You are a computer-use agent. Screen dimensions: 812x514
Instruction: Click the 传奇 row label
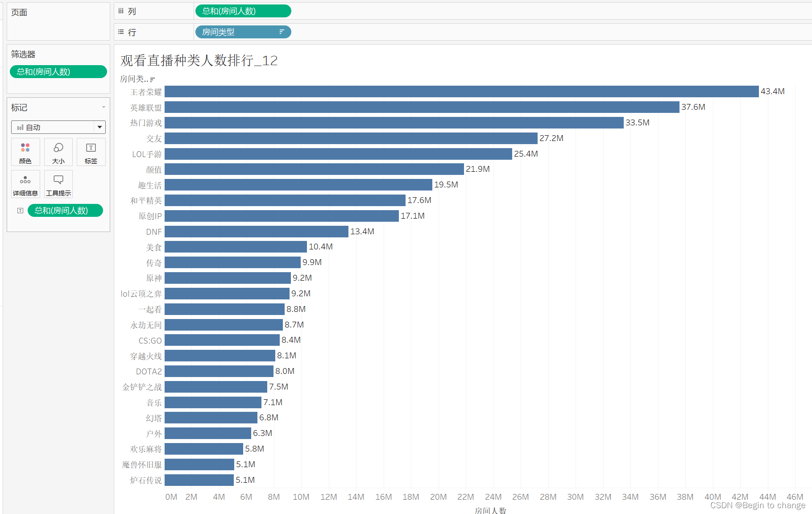click(x=154, y=263)
